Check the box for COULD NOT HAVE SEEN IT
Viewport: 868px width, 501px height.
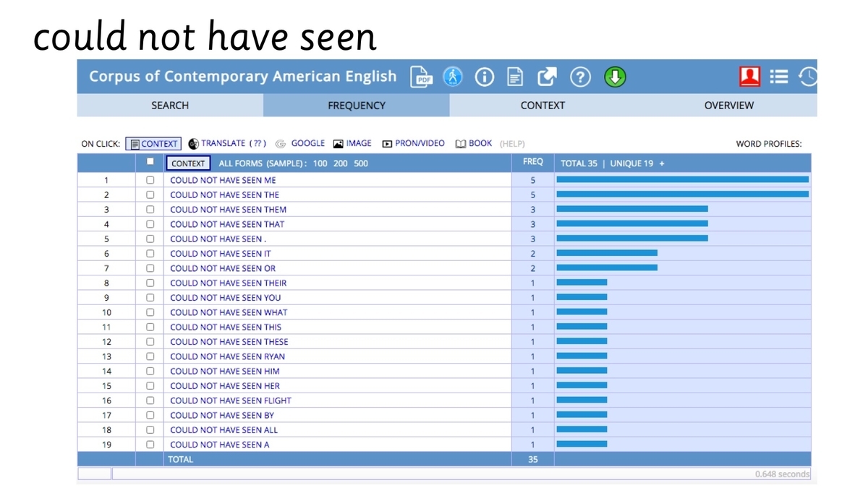click(x=150, y=254)
